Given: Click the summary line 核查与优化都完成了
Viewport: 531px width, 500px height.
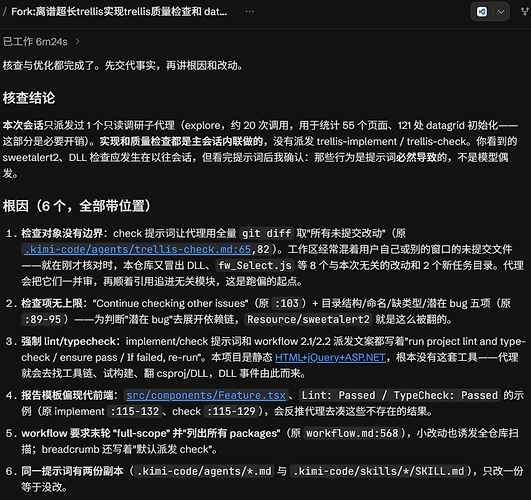Looking at the screenshot, I should [123, 65].
